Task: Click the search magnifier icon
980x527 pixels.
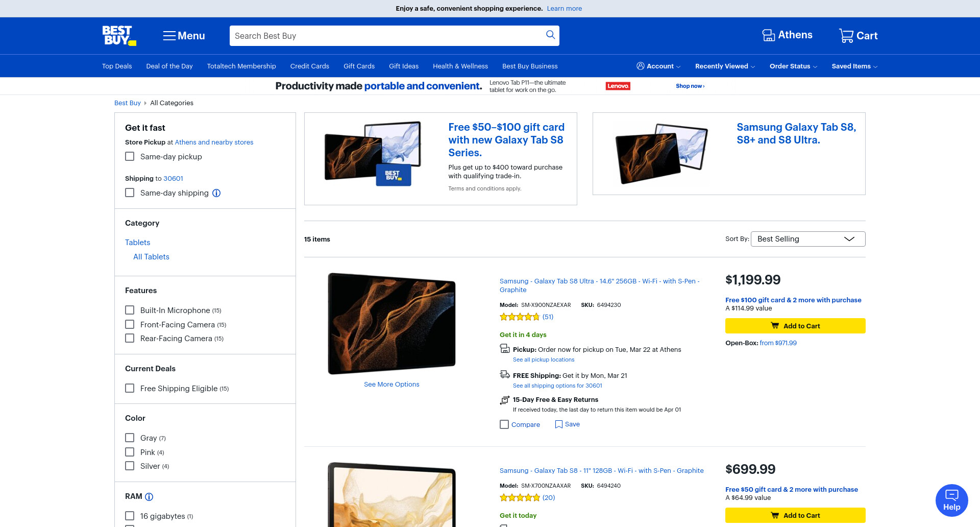Action: tap(550, 35)
